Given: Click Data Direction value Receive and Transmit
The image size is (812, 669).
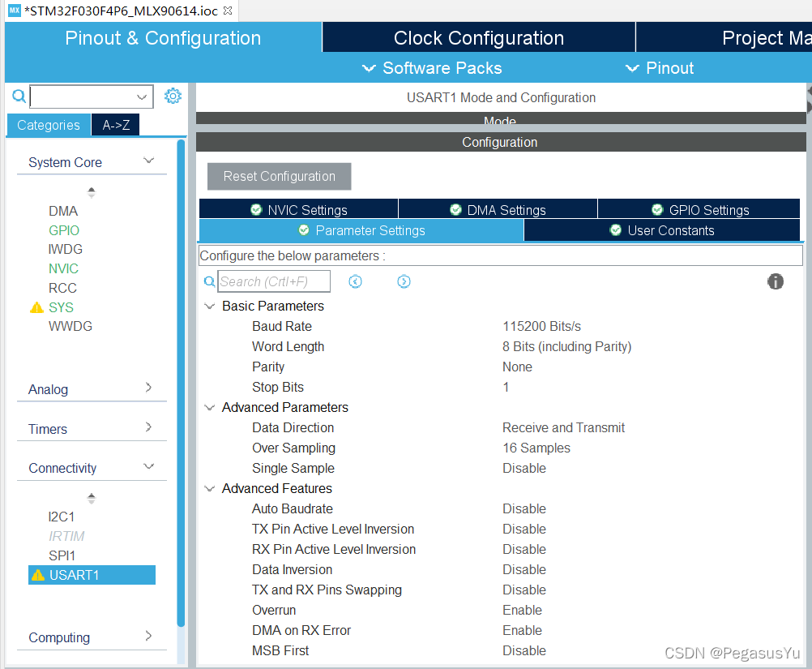Looking at the screenshot, I should [x=563, y=427].
